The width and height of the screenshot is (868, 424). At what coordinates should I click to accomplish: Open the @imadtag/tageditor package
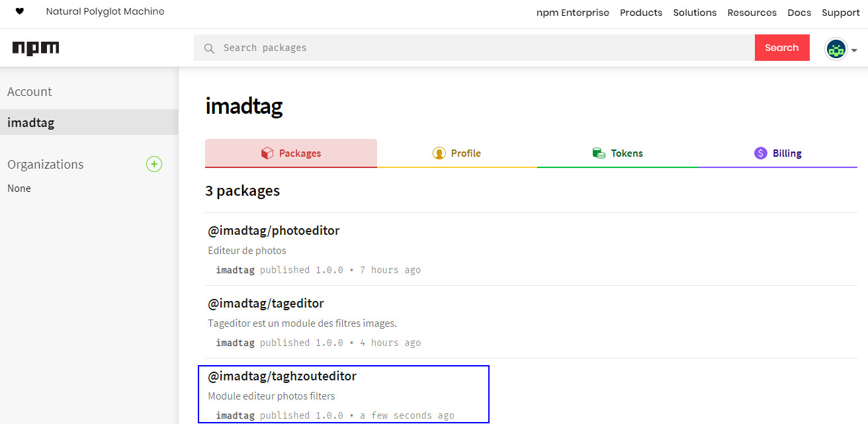[266, 304]
